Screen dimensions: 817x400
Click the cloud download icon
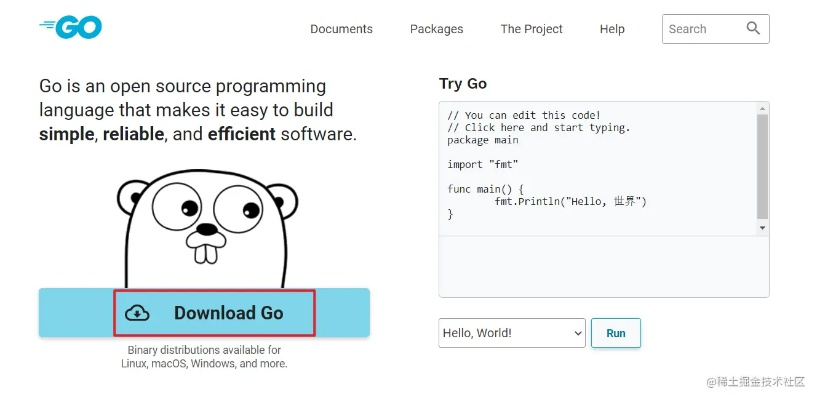pos(137,312)
